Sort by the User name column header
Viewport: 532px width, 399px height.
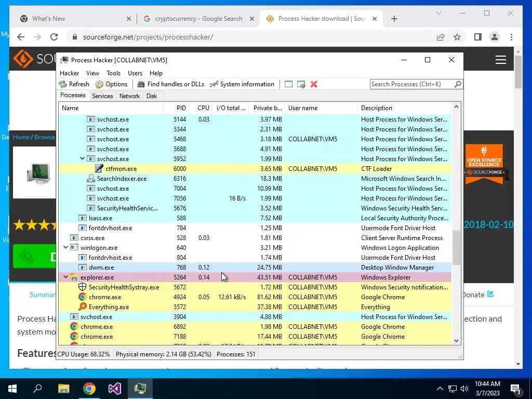pos(321,108)
